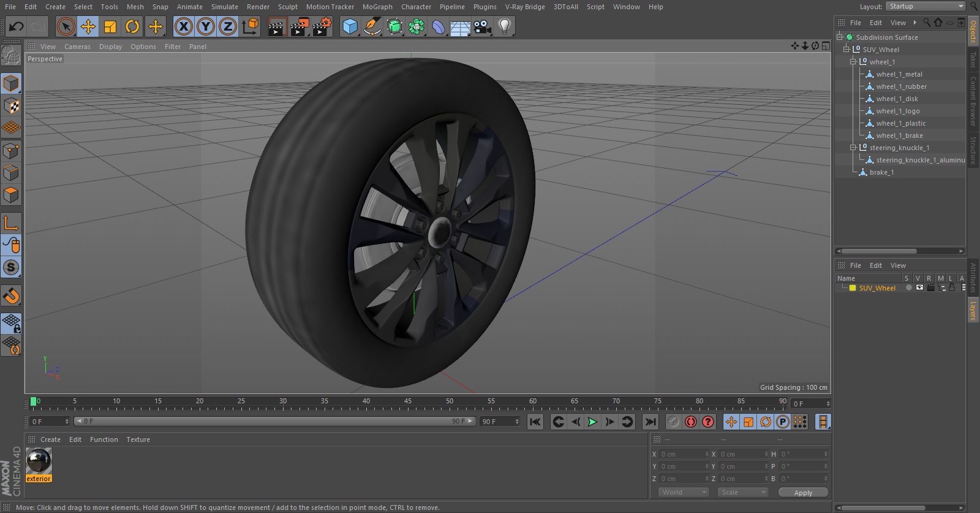Viewport: 980px width, 513px height.
Task: Enable the Axis mode L icon
Action: 11,223
